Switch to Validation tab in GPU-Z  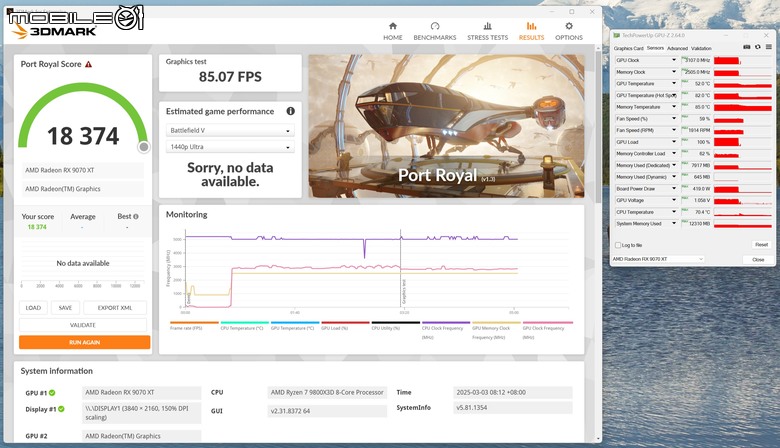coord(701,48)
